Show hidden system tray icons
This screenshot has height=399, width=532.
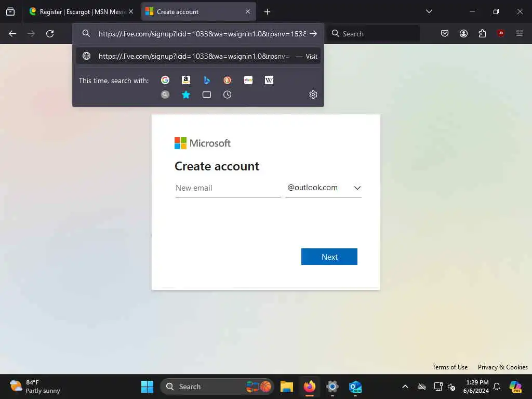[405, 387]
